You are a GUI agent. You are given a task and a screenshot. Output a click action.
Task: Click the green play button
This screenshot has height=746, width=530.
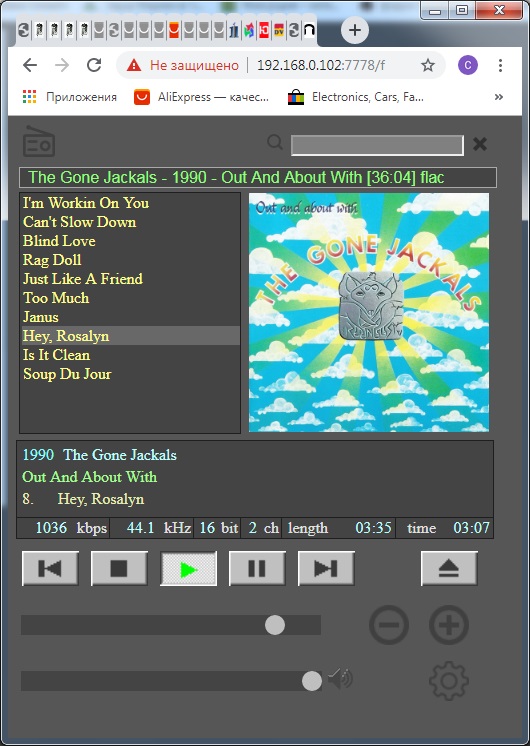[188, 569]
